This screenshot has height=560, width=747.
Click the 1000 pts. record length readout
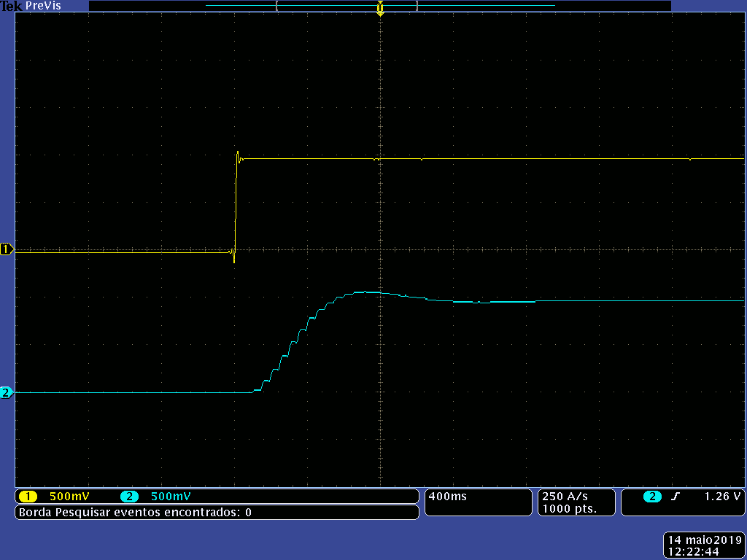(569, 509)
